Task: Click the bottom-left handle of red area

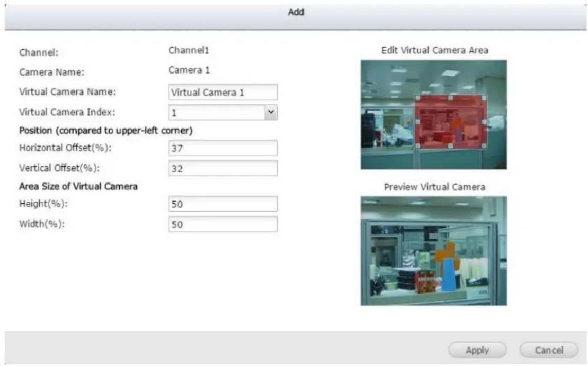Action: tap(418, 145)
